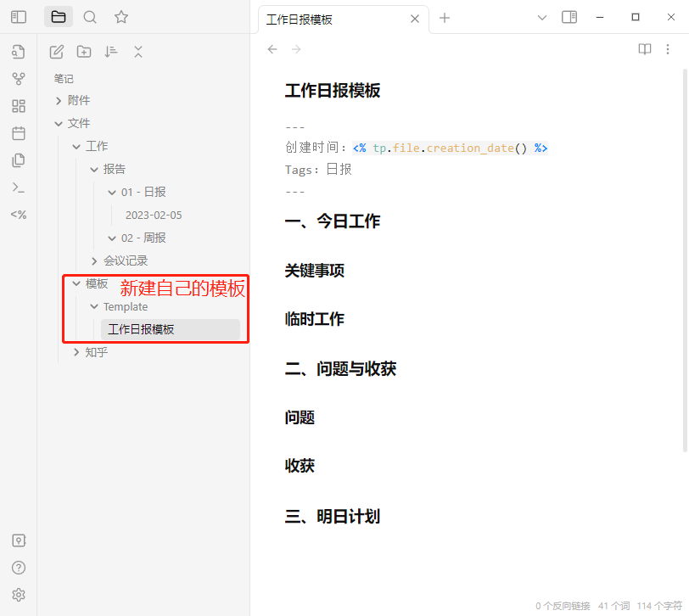This screenshot has height=616, width=689.
Task: Collapse all folders in file explorer
Action: point(138,52)
